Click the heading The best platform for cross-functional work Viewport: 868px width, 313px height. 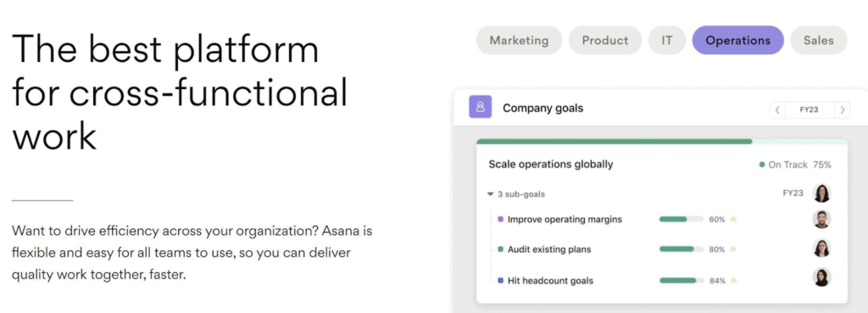(x=180, y=92)
